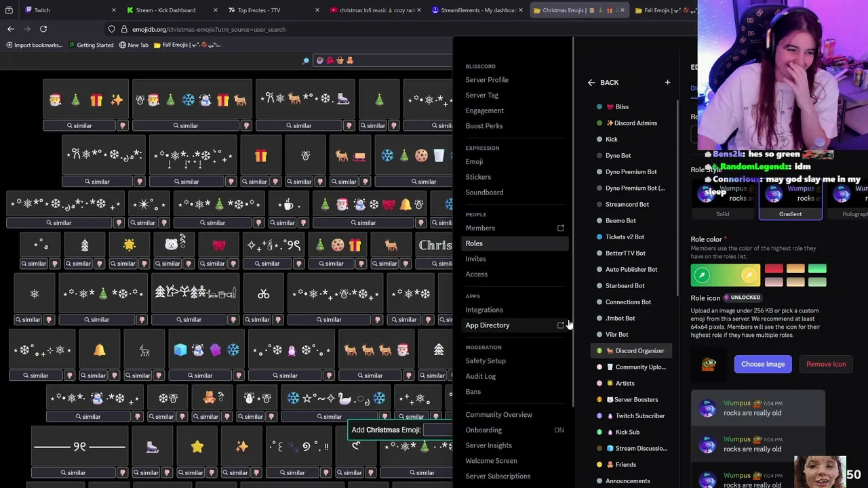This screenshot has height=488, width=868.
Task: Click the shield tracking protection icon
Action: (x=111, y=29)
